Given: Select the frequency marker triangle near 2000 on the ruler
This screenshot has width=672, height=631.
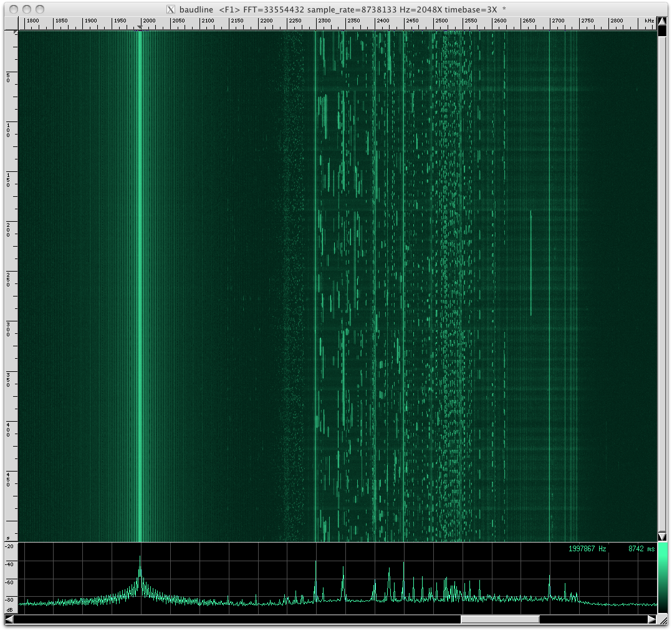Looking at the screenshot, I should pos(140,28).
